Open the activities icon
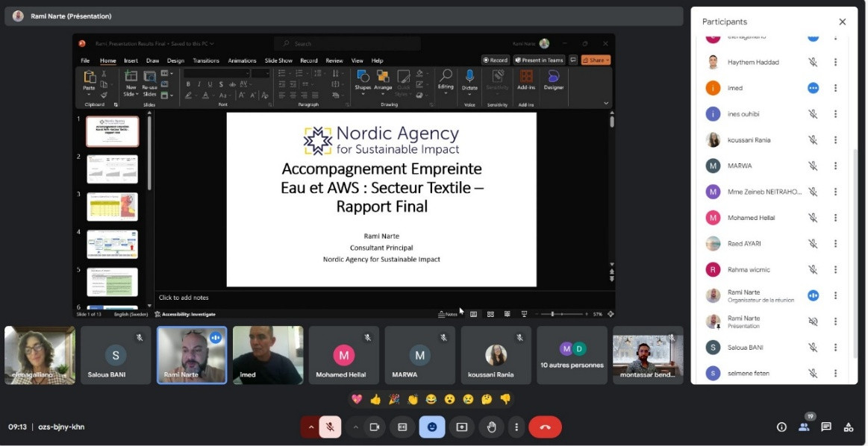 click(848, 427)
